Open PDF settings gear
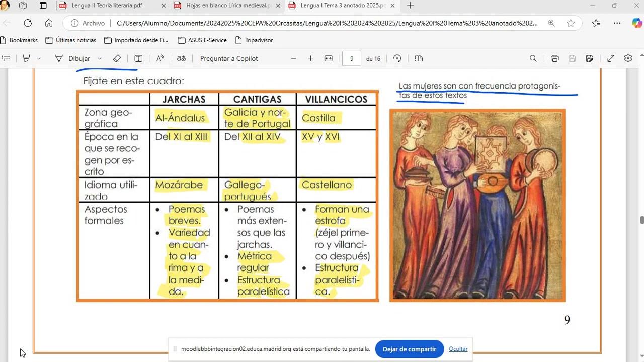Screen dimensions: 644x362 (x=628, y=58)
